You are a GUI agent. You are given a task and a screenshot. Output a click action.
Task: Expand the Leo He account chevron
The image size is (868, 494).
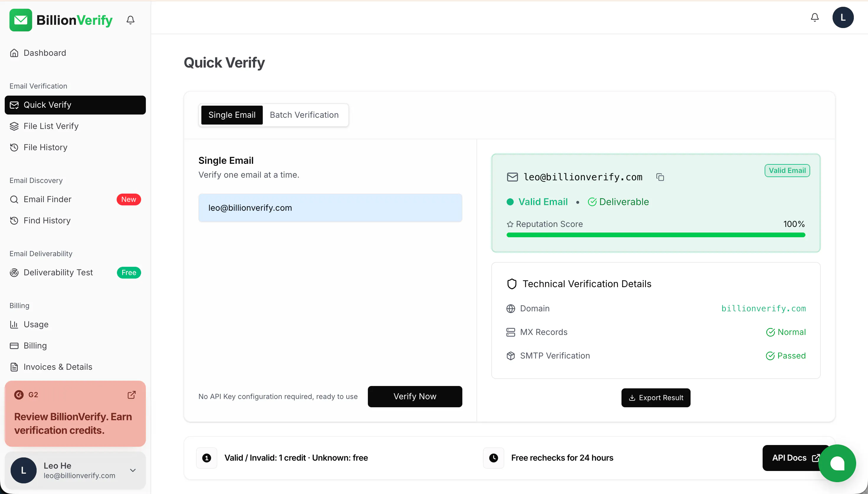(x=133, y=470)
